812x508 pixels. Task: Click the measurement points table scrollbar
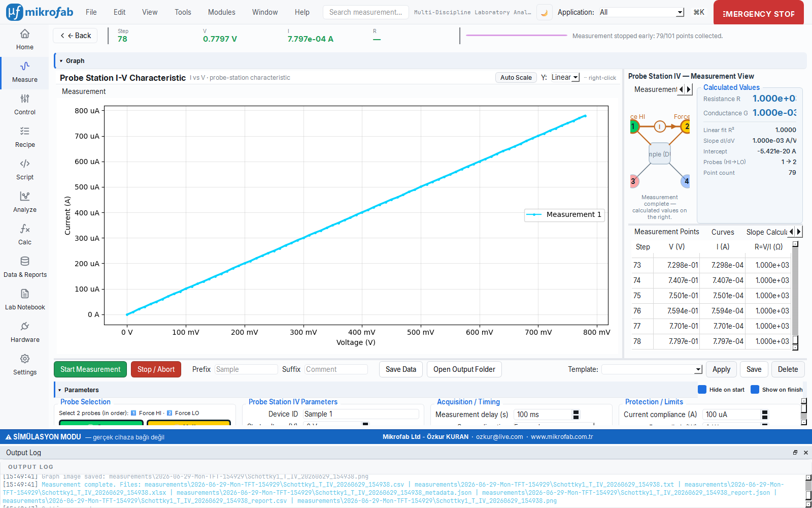(x=795, y=296)
